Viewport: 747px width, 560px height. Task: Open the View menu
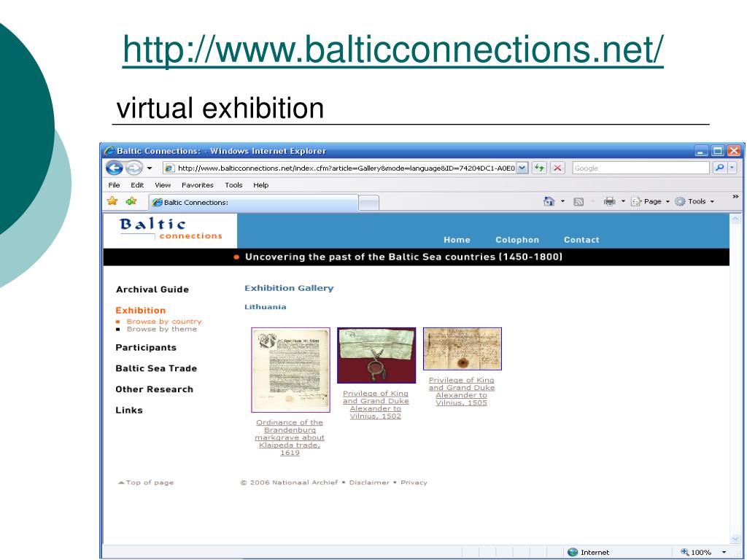click(163, 184)
